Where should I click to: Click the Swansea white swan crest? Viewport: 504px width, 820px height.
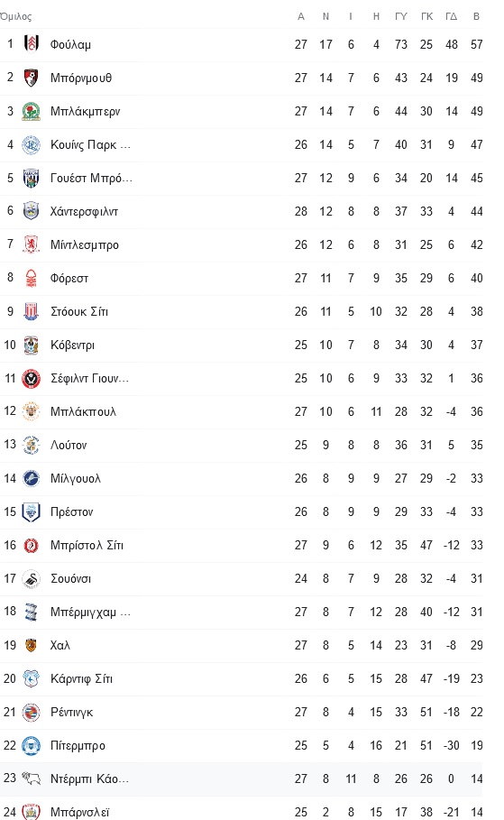point(32,578)
